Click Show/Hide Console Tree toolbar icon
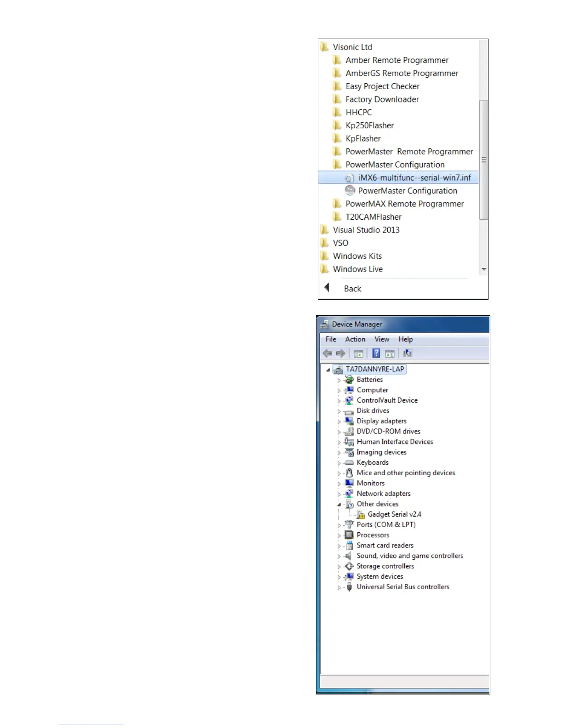The image size is (563, 728). (x=358, y=353)
